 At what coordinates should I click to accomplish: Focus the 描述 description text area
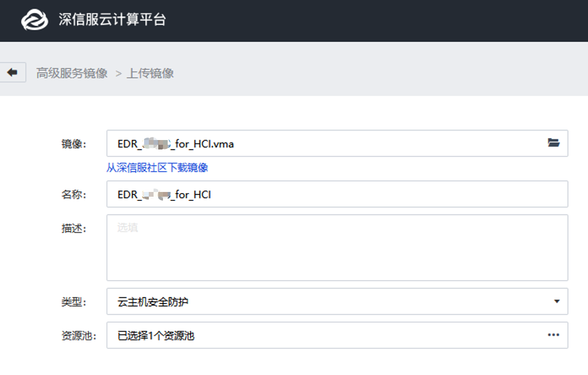[x=336, y=248]
